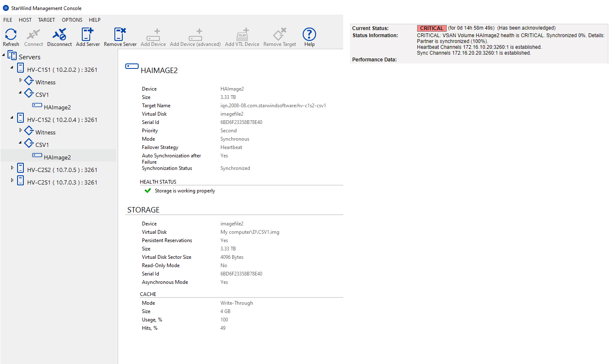Collapse the Servers root node
The height and width of the screenshot is (364, 610).
tap(4, 55)
